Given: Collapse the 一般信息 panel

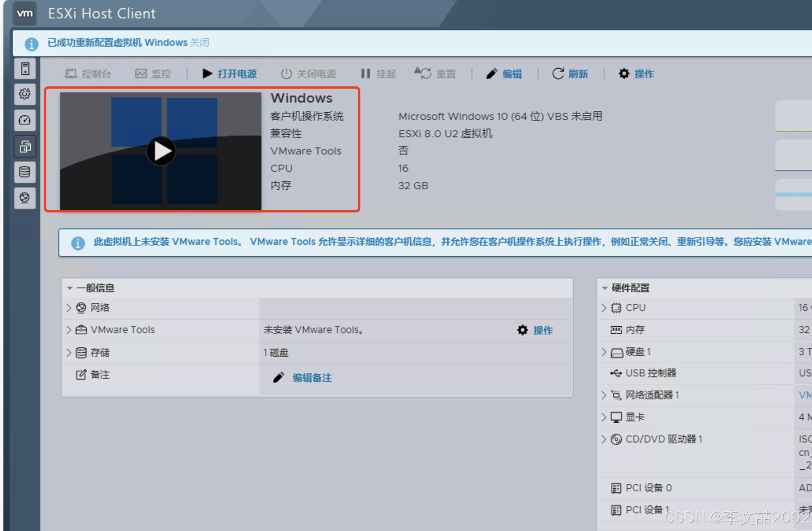Looking at the screenshot, I should point(70,288).
